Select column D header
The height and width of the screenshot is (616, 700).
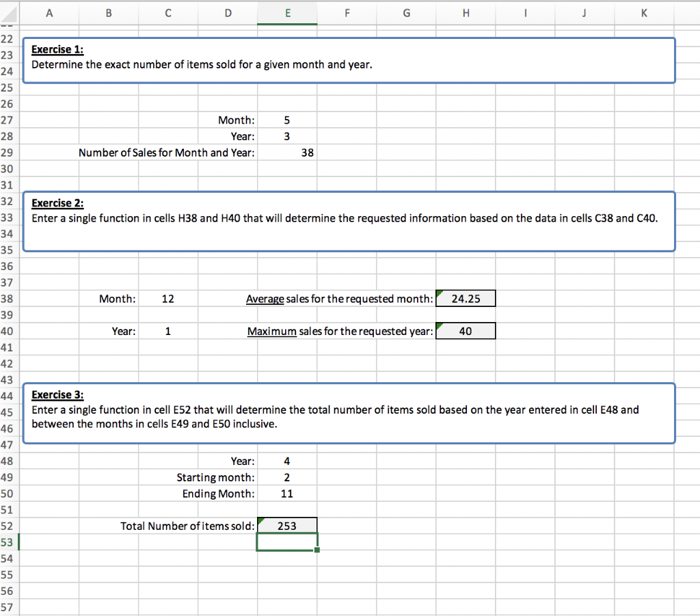click(x=228, y=13)
